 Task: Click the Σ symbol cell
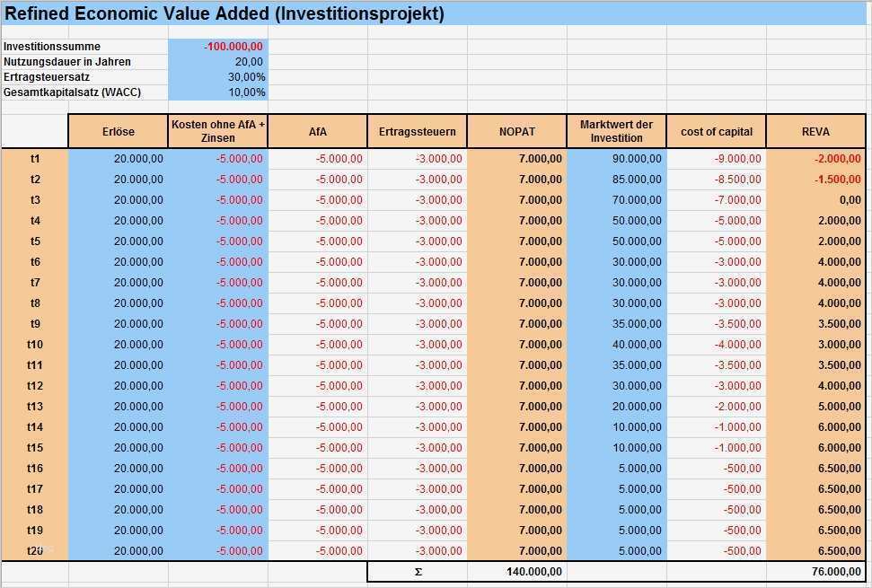pyautogui.click(x=417, y=571)
